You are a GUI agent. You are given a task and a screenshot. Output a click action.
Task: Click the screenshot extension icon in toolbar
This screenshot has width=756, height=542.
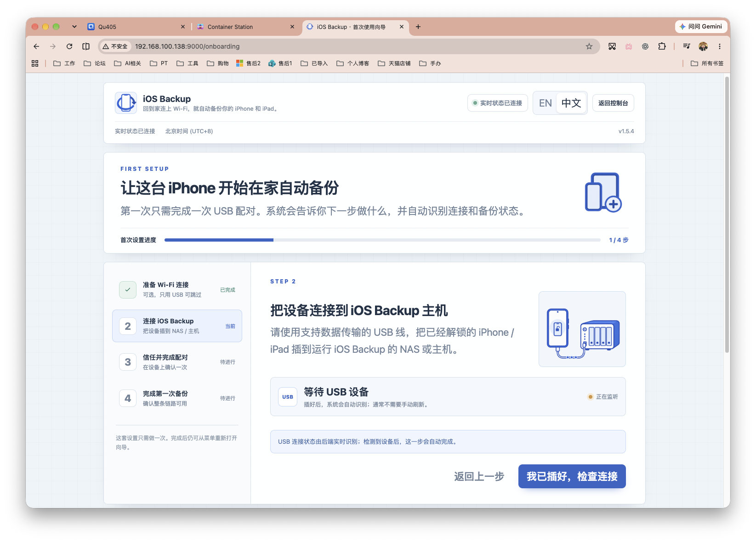click(x=612, y=46)
